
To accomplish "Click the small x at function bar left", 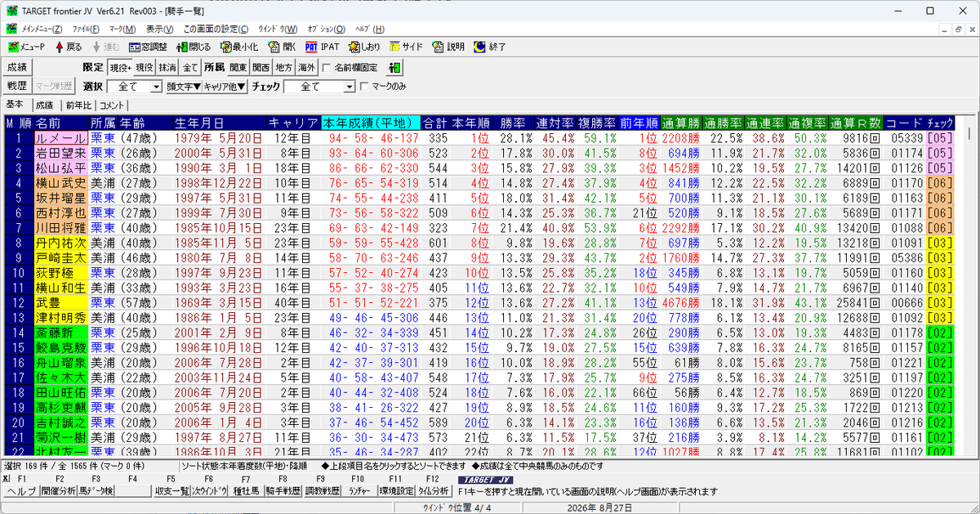I will 5,478.
